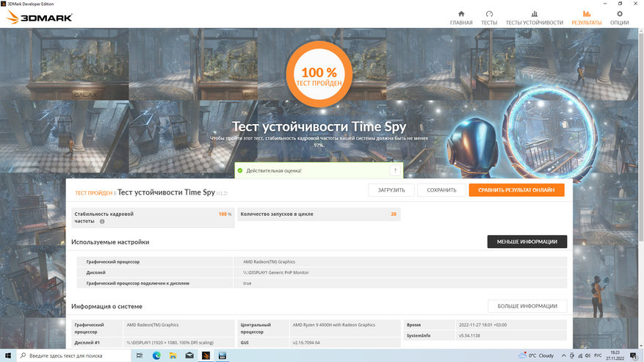The width and height of the screenshot is (644, 362).
Task: Click the AMD Radeon(TM) Graphics settings value
Action: (269, 261)
